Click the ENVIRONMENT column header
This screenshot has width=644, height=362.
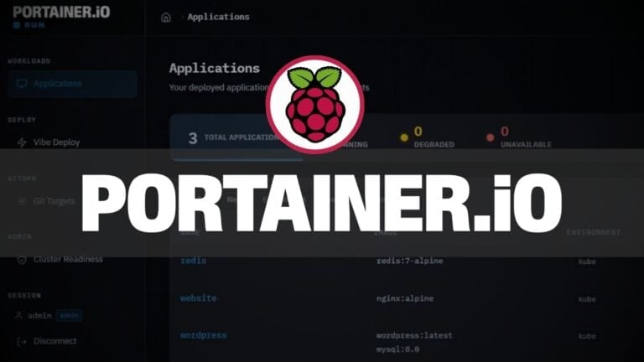pyautogui.click(x=594, y=232)
